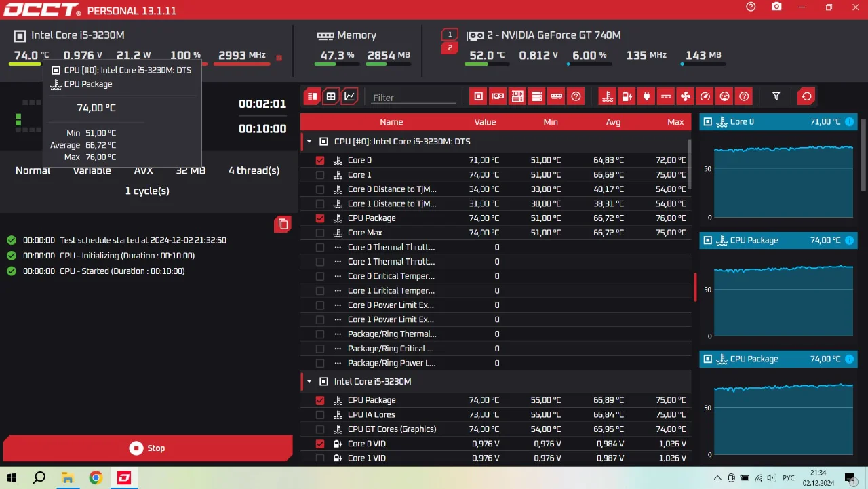Select the Core 0 Thermal Throttling row
868x489 pixels.
tap(496, 248)
